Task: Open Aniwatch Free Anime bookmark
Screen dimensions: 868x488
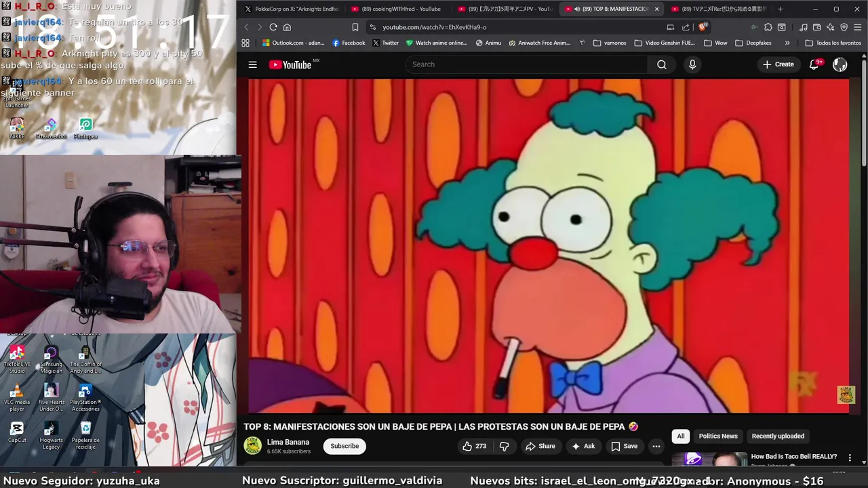Action: pos(540,43)
